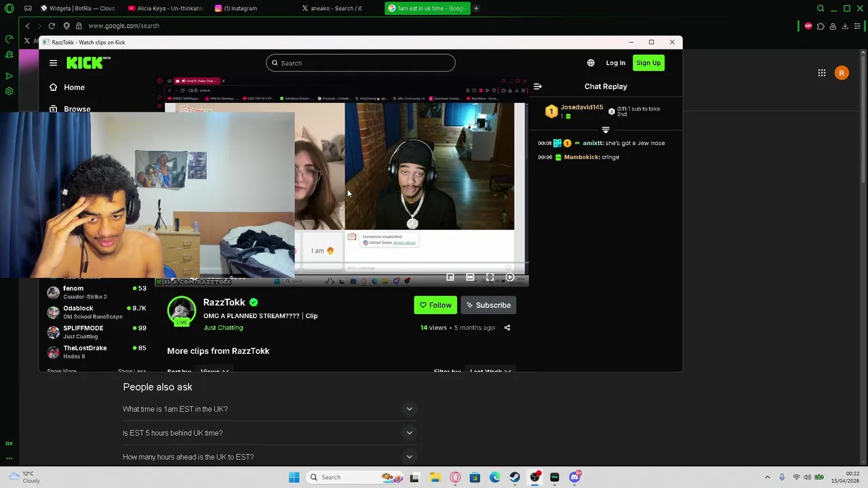Open Opera search tabs icon

click(821, 8)
